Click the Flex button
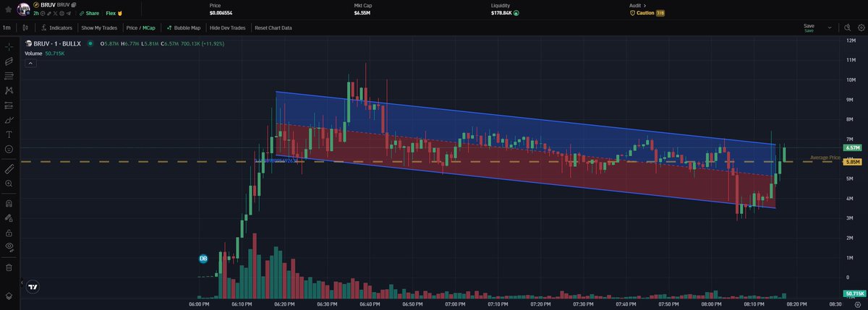The height and width of the screenshot is (310, 868). (x=114, y=13)
